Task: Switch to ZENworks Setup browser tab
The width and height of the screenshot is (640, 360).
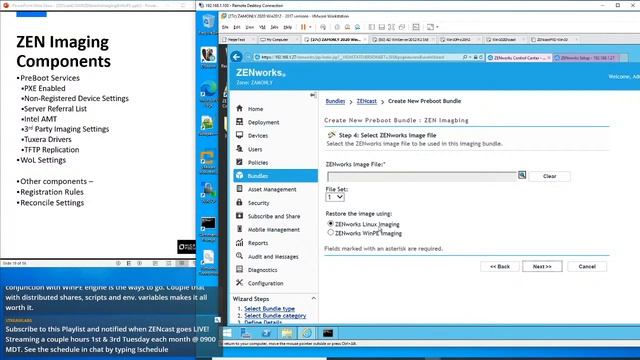Action: click(587, 58)
